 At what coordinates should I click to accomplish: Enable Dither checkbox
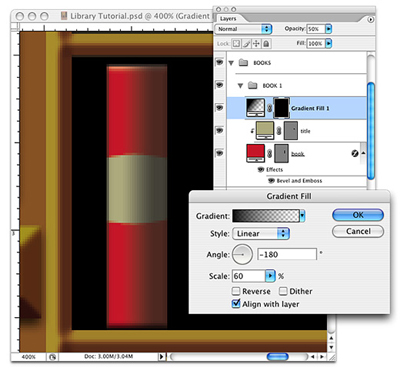tap(283, 291)
